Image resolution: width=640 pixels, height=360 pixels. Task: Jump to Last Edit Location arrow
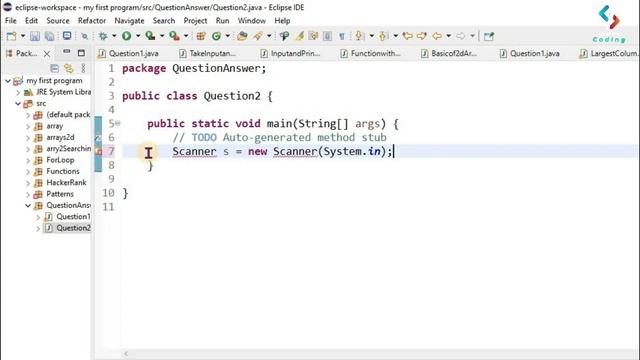click(407, 36)
